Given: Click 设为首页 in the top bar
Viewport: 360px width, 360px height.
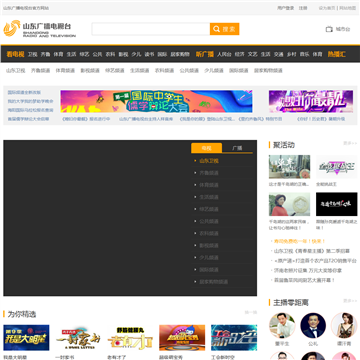Looking at the screenshot, I should coord(327,8).
